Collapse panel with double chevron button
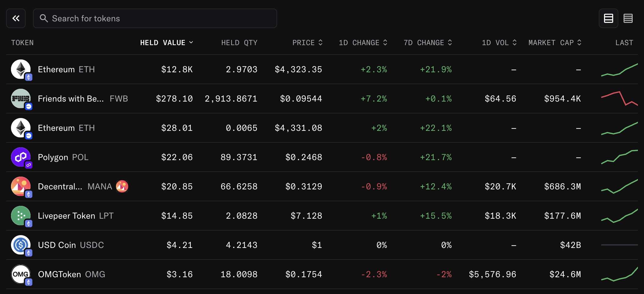The width and height of the screenshot is (644, 294). pos(16,18)
